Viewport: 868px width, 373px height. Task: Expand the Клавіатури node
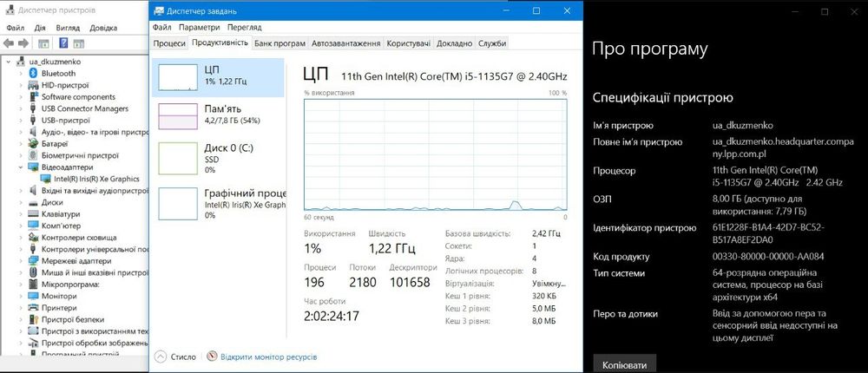point(21,214)
